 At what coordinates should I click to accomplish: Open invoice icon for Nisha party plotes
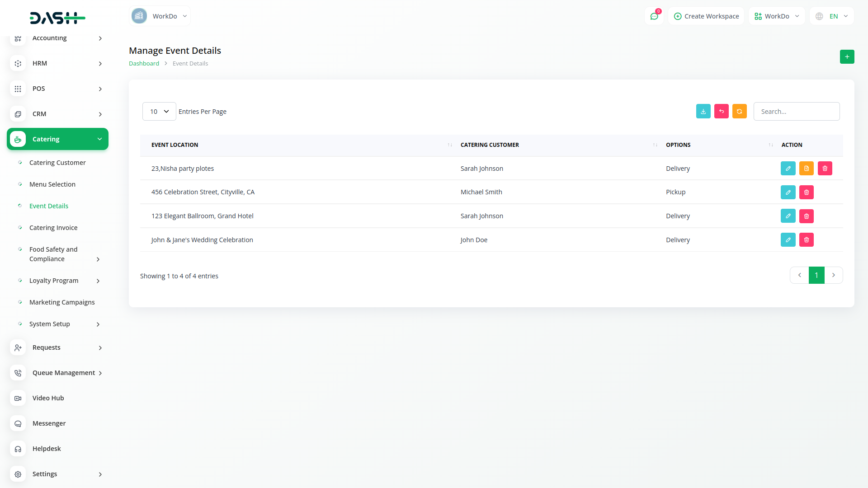coord(806,169)
